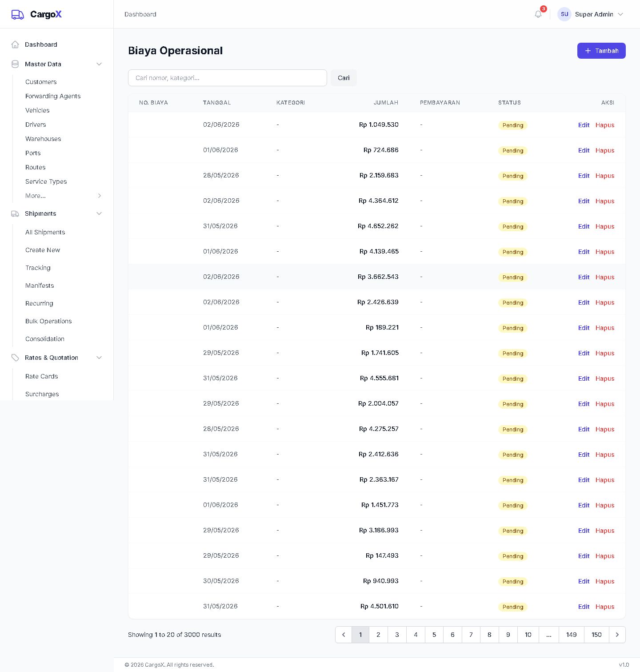640x672 pixels.
Task: Click the Rates & Quotation tag icon
Action: click(15, 358)
